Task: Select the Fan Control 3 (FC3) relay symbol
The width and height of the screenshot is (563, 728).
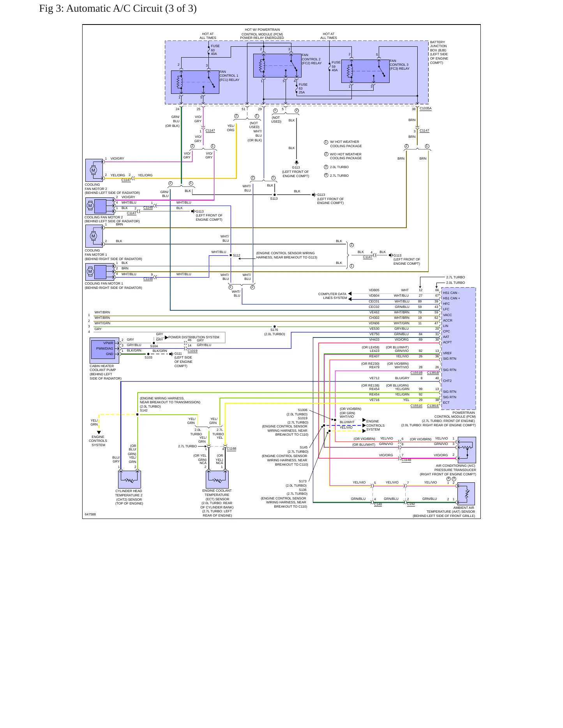Action: click(x=365, y=71)
